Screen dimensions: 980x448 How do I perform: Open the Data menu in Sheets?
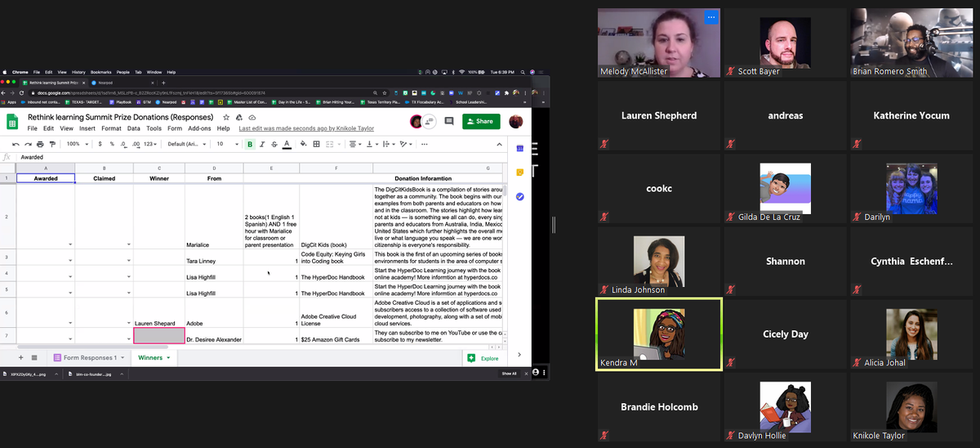(x=133, y=128)
